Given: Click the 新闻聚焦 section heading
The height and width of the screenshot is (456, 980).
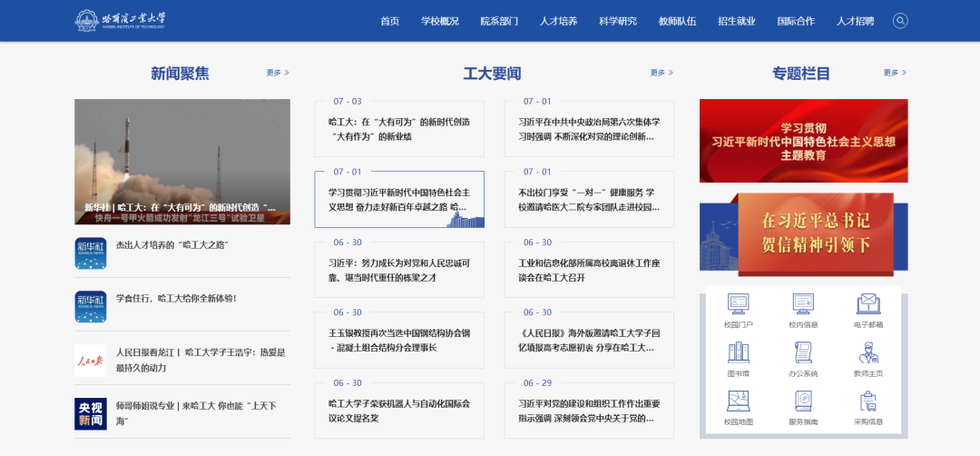Looking at the screenshot, I should (x=180, y=74).
